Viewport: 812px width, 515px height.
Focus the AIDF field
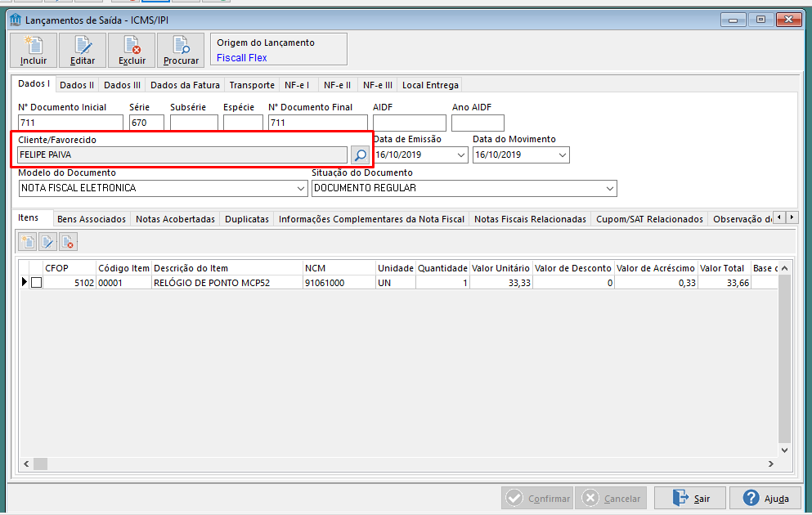(409, 123)
